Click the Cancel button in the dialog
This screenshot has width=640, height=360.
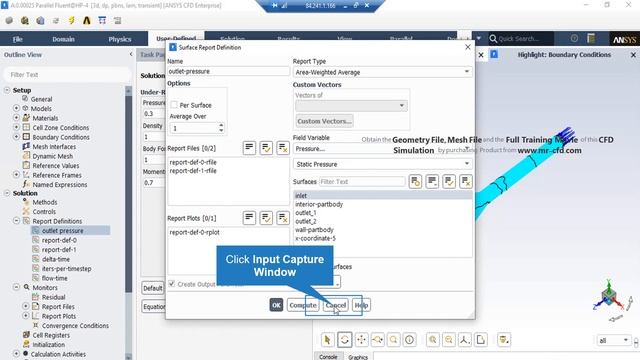pyautogui.click(x=336, y=305)
